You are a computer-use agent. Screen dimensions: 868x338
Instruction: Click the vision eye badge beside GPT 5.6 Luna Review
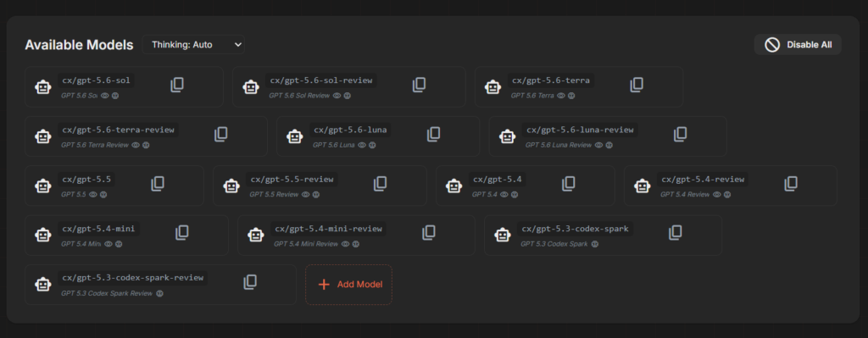[598, 145]
